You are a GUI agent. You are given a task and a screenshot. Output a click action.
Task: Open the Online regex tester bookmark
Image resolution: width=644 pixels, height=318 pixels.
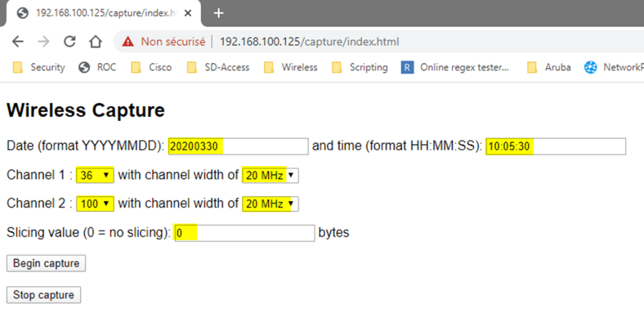click(x=455, y=67)
